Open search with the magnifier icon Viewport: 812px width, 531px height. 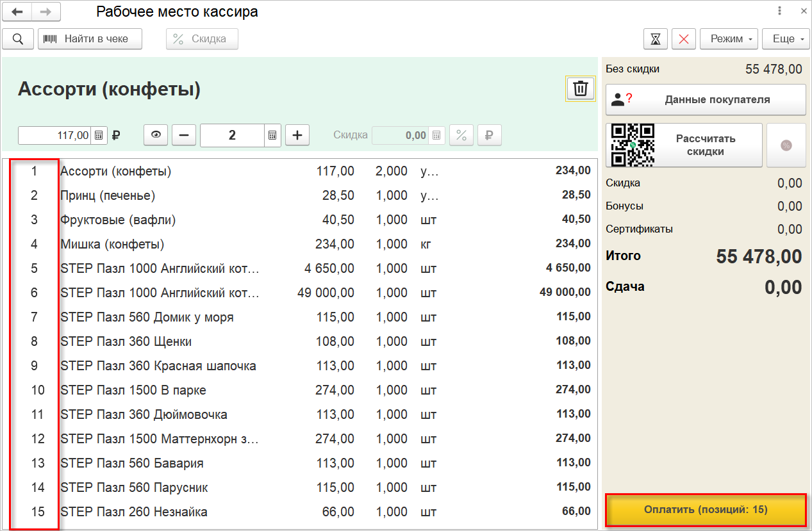[x=18, y=38]
